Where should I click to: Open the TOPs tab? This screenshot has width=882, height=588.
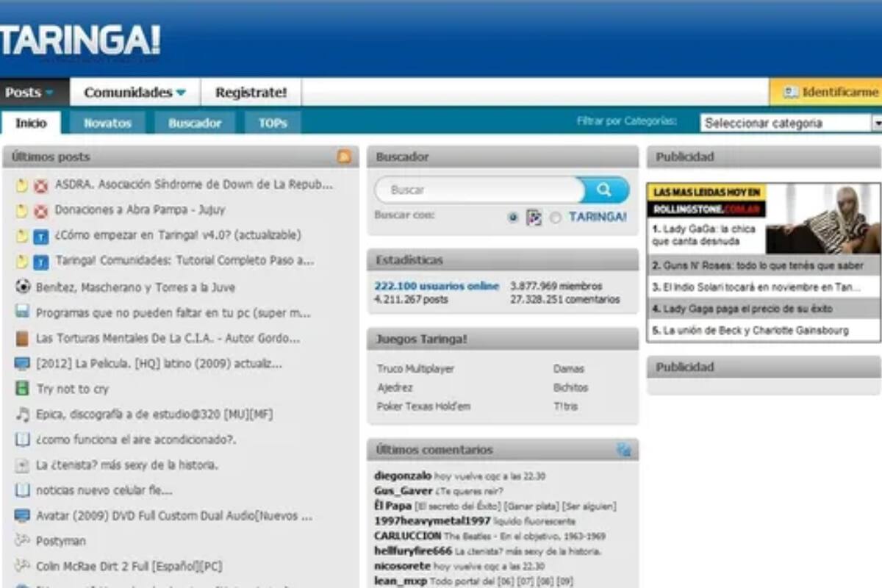273,123
